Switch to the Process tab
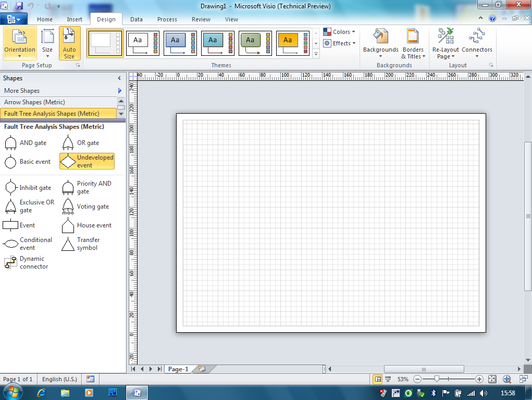Screen dimensions: 532x400 (167, 19)
